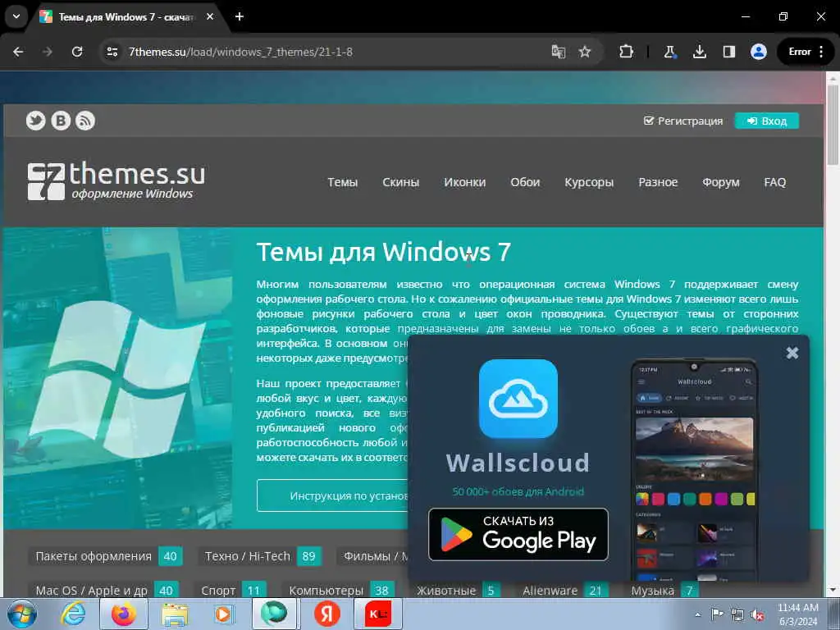Click the 7themes.su site logo
840x630 pixels.
(116, 181)
